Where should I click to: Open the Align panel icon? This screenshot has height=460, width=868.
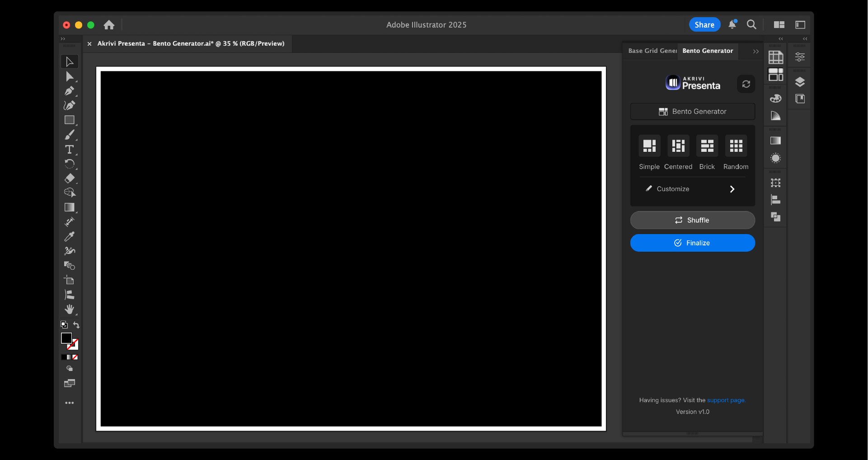coord(776,200)
